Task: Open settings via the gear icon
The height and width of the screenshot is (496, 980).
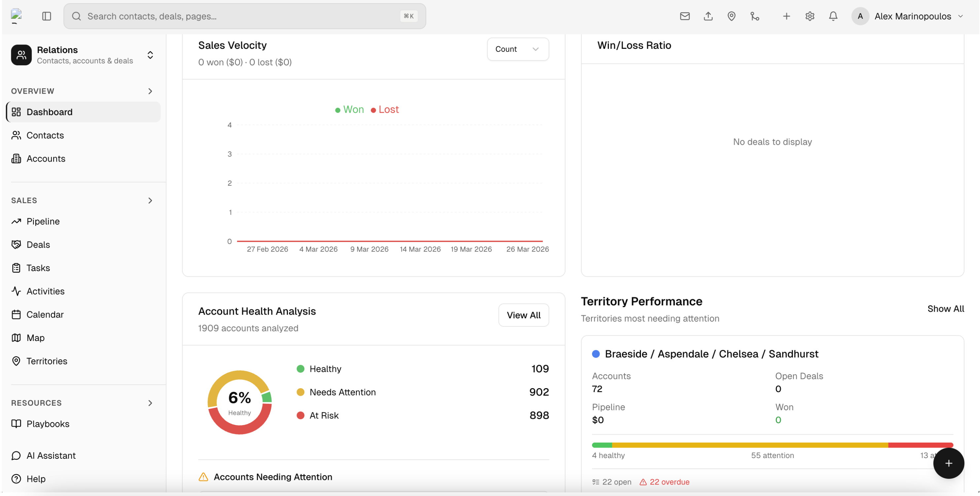Action: [810, 16]
